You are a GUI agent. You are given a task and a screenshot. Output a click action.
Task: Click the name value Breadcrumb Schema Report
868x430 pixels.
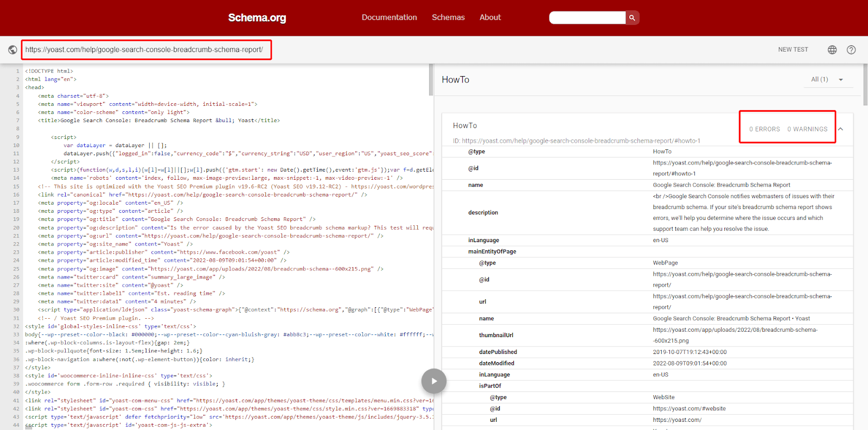722,185
